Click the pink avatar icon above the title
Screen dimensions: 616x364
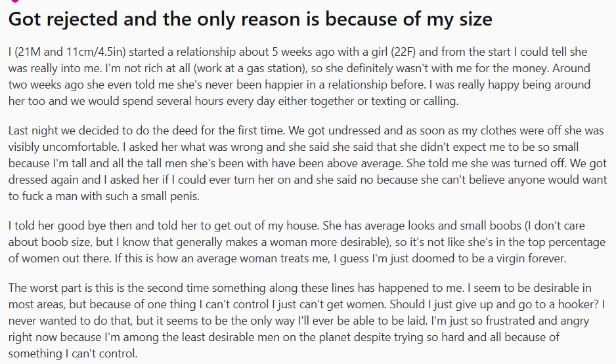pos(14,1)
